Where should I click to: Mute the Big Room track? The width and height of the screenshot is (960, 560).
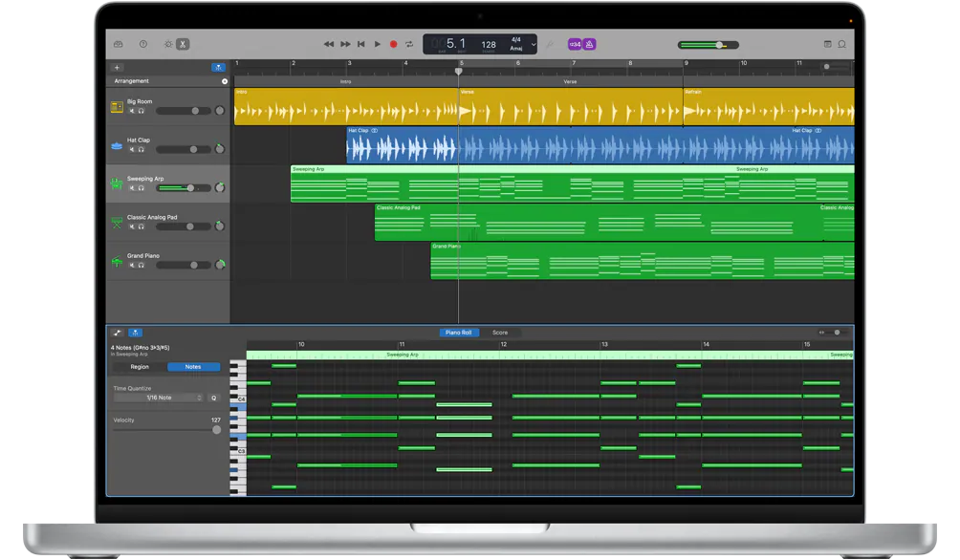point(132,111)
